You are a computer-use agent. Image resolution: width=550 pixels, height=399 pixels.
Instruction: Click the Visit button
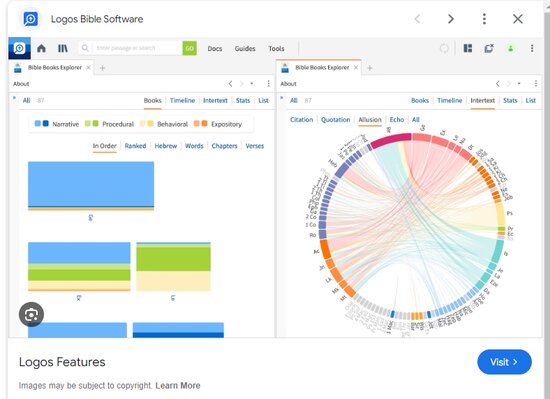point(504,362)
